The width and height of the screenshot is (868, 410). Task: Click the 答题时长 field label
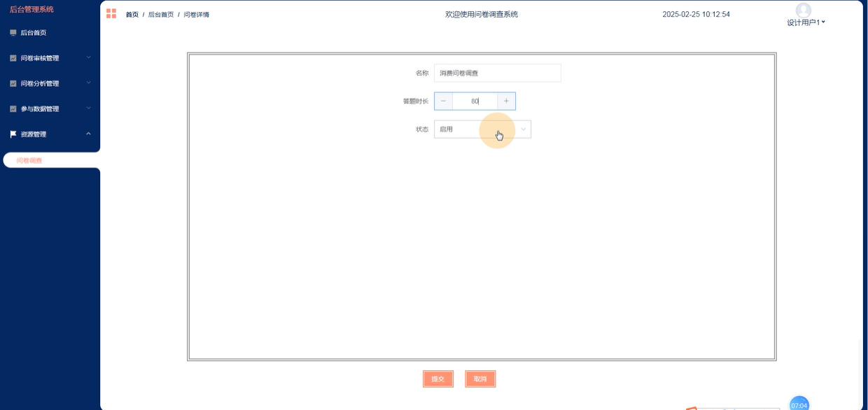[416, 101]
